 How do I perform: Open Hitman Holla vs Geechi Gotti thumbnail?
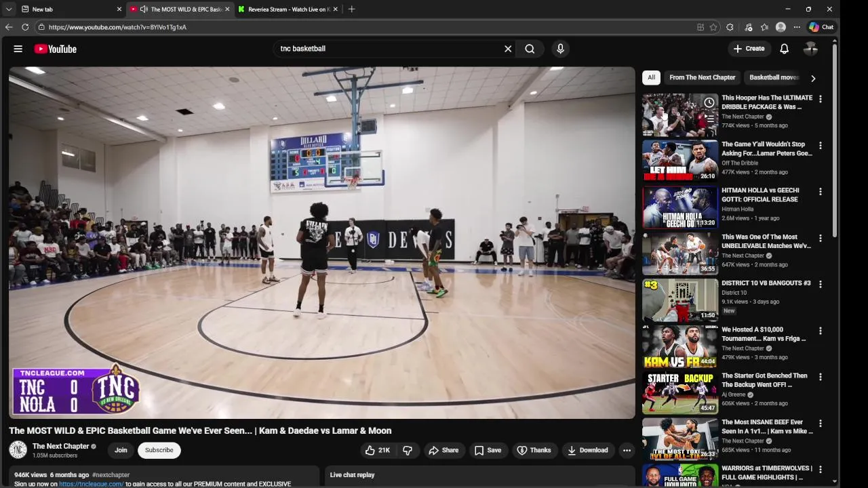[x=680, y=207]
